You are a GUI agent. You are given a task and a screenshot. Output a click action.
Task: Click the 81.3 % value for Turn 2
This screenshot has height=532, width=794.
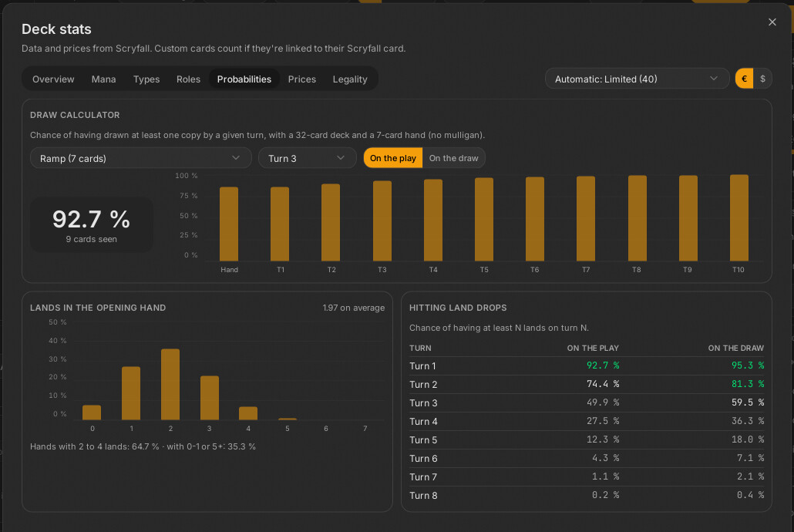[748, 384]
